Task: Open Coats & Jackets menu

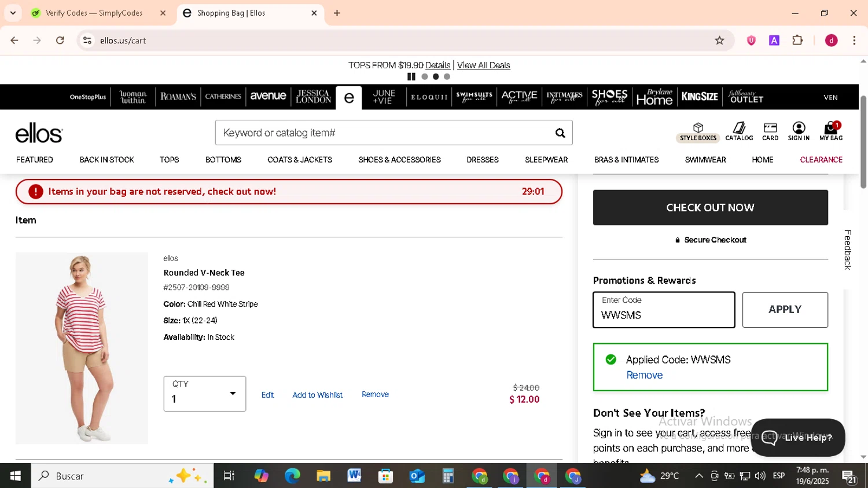Action: pyautogui.click(x=300, y=160)
